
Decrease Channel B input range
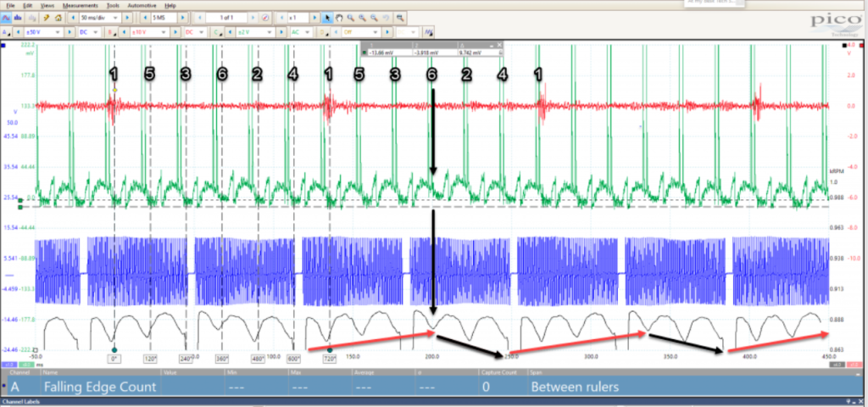[124, 32]
